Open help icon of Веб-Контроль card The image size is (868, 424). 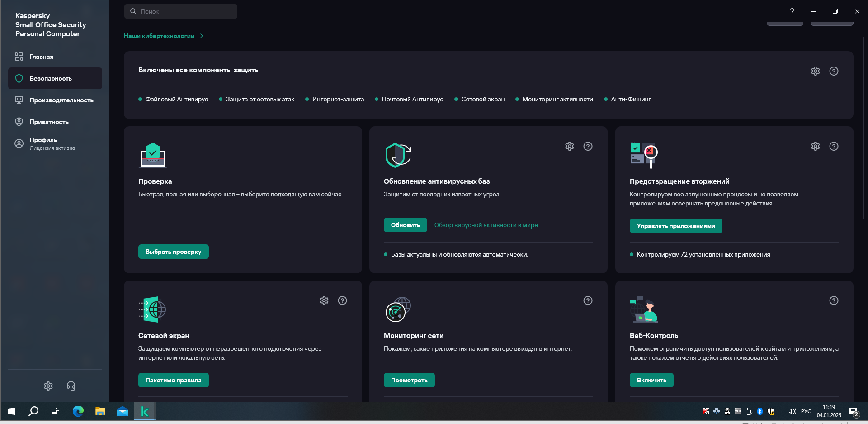pyautogui.click(x=834, y=300)
